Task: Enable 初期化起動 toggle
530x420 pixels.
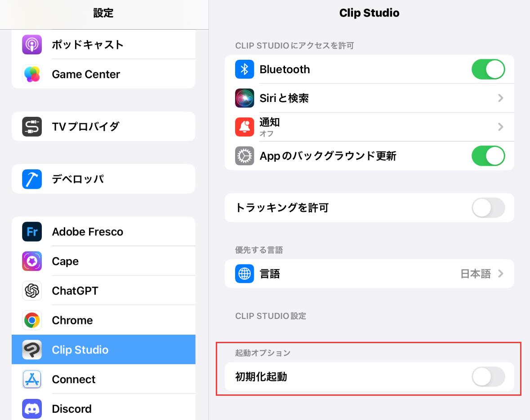Action: [x=488, y=377]
